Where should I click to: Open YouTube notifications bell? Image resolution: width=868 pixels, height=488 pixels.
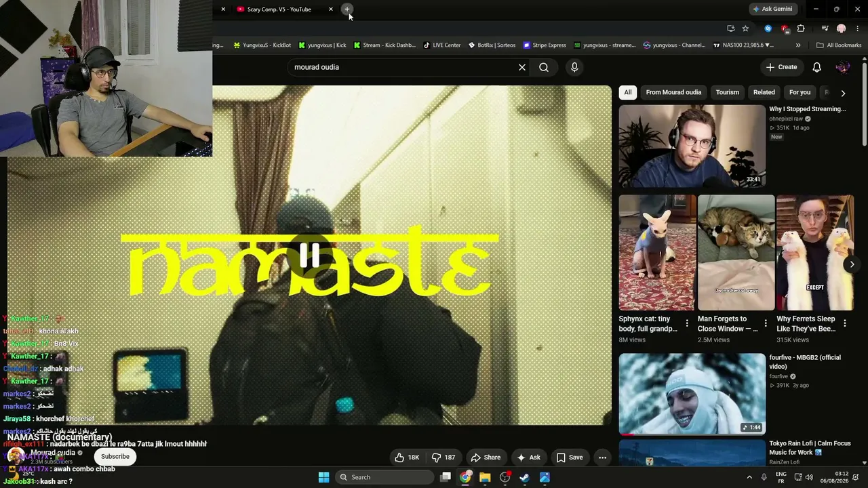pyautogui.click(x=817, y=67)
